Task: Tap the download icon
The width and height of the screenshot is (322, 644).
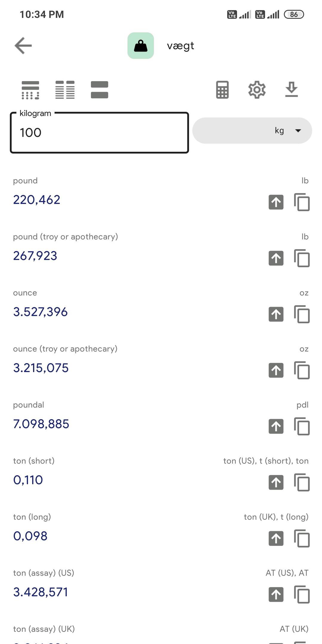Action: point(292,90)
